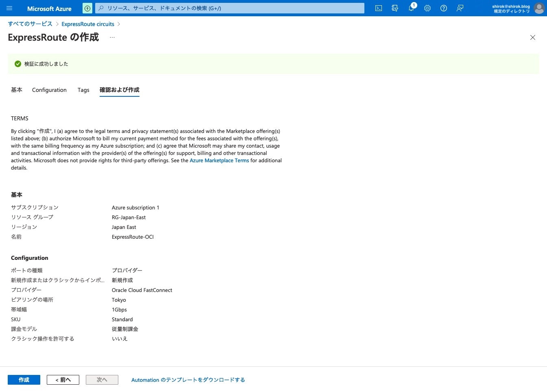The image size is (547, 392).
Task: Click the Microsoft Azure logo text
Action: pyautogui.click(x=49, y=9)
